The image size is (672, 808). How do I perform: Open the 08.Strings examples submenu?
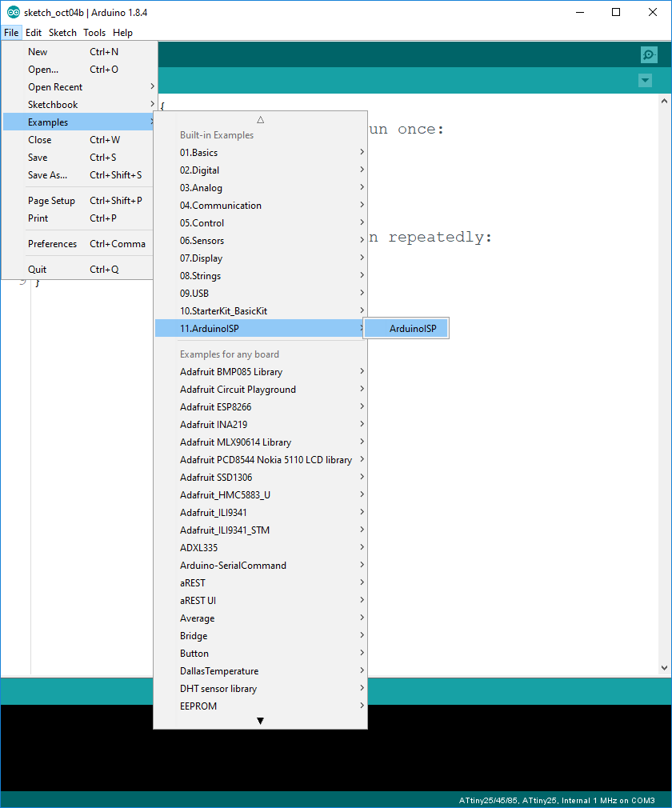pyautogui.click(x=261, y=276)
